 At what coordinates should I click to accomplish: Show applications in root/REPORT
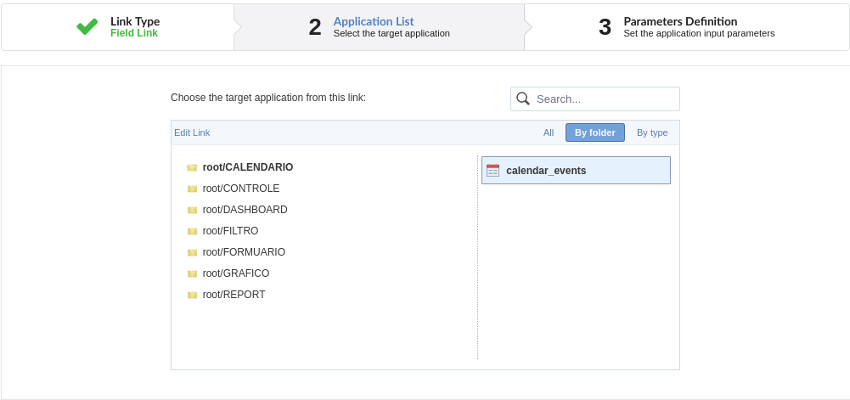pyautogui.click(x=234, y=295)
